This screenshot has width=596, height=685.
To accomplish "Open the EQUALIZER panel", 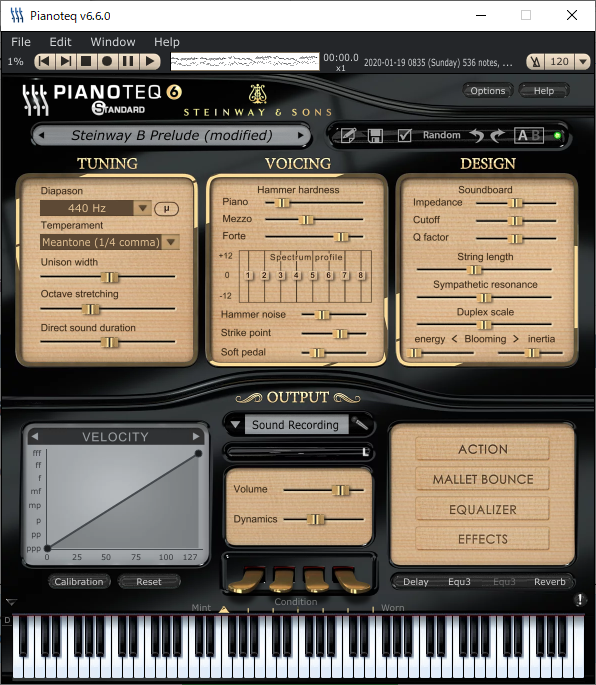I will tap(482, 509).
